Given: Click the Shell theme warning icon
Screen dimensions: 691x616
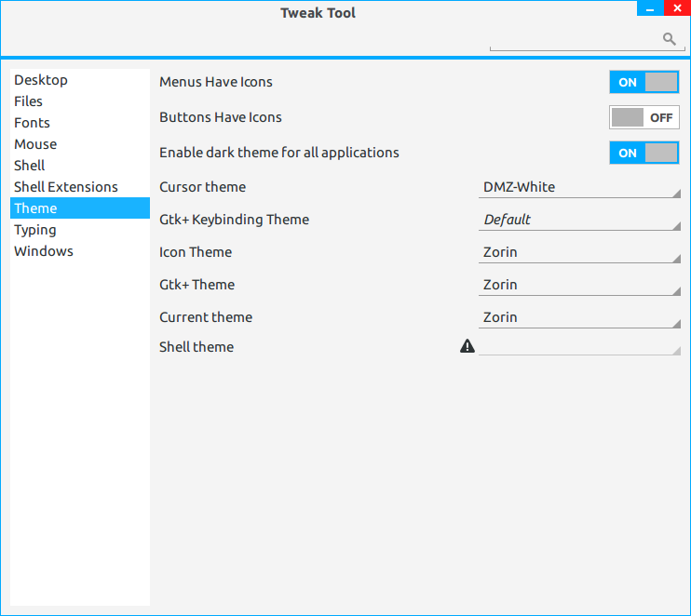Looking at the screenshot, I should tap(467, 346).
